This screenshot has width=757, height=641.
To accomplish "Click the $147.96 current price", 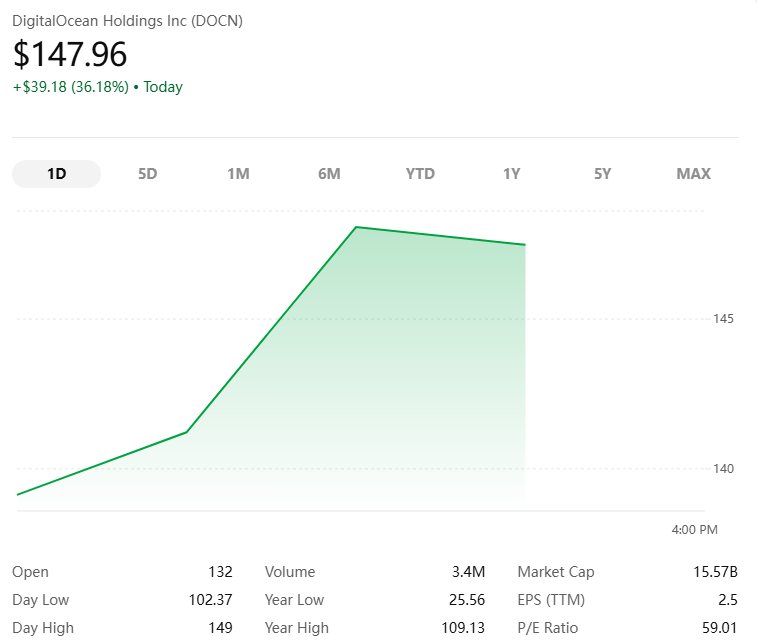I will click(70, 54).
